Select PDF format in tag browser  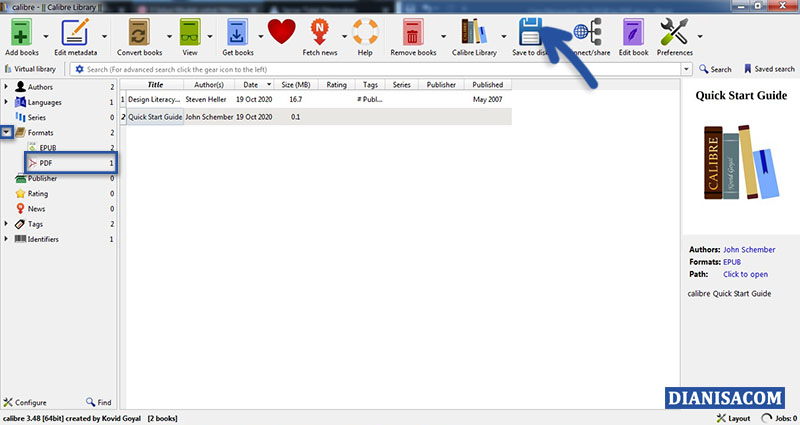(x=47, y=163)
